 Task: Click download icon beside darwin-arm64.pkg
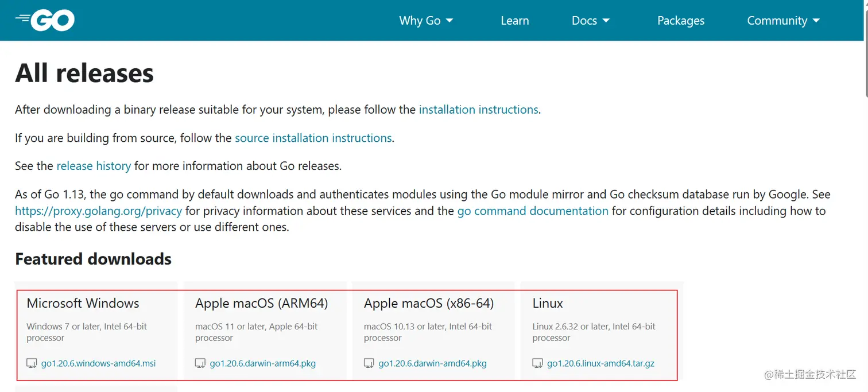click(x=200, y=363)
